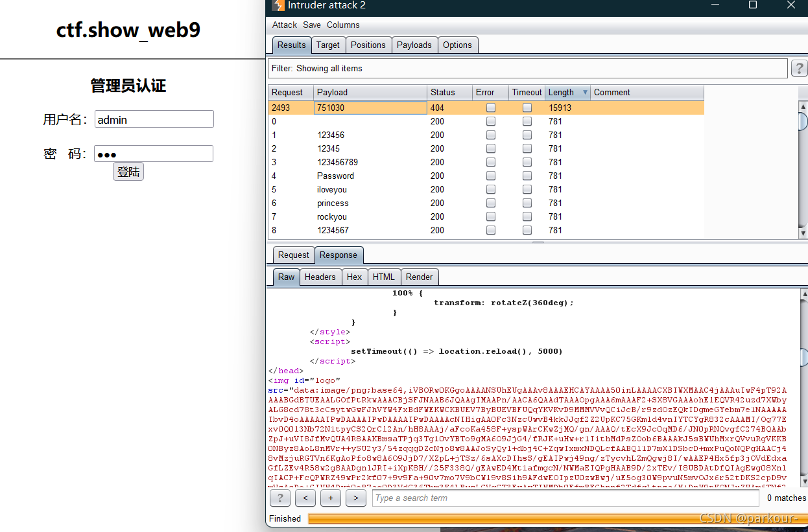Go to next search match arrow
Screen dimensions: 808x532
(x=355, y=498)
